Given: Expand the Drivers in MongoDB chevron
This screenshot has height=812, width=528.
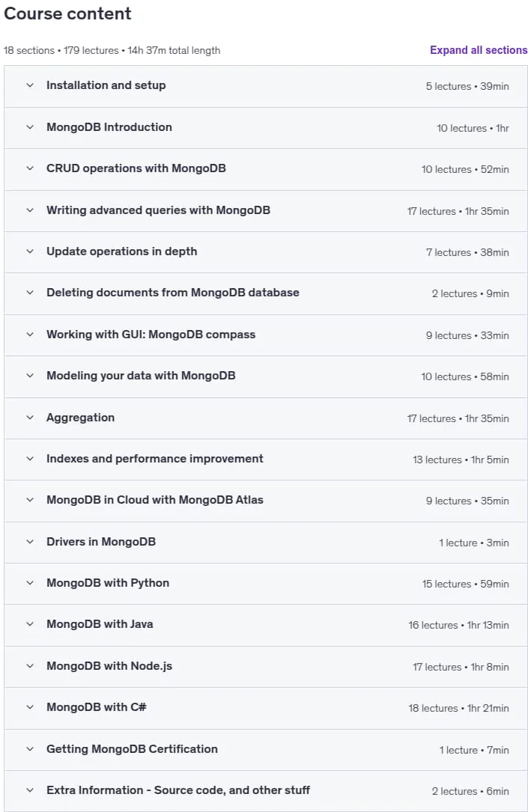Looking at the screenshot, I should pos(30,542).
